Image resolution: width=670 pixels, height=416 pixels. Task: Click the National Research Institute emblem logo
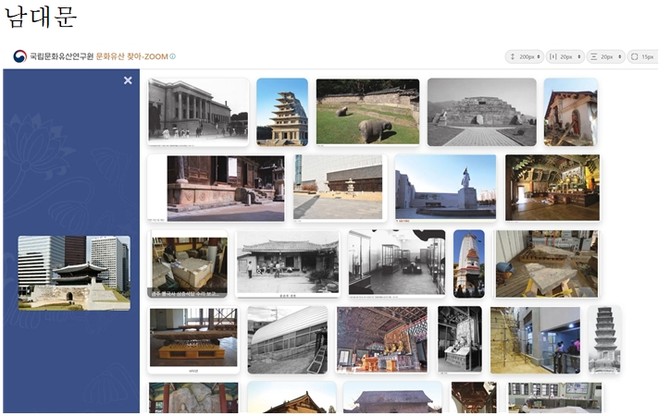point(20,57)
